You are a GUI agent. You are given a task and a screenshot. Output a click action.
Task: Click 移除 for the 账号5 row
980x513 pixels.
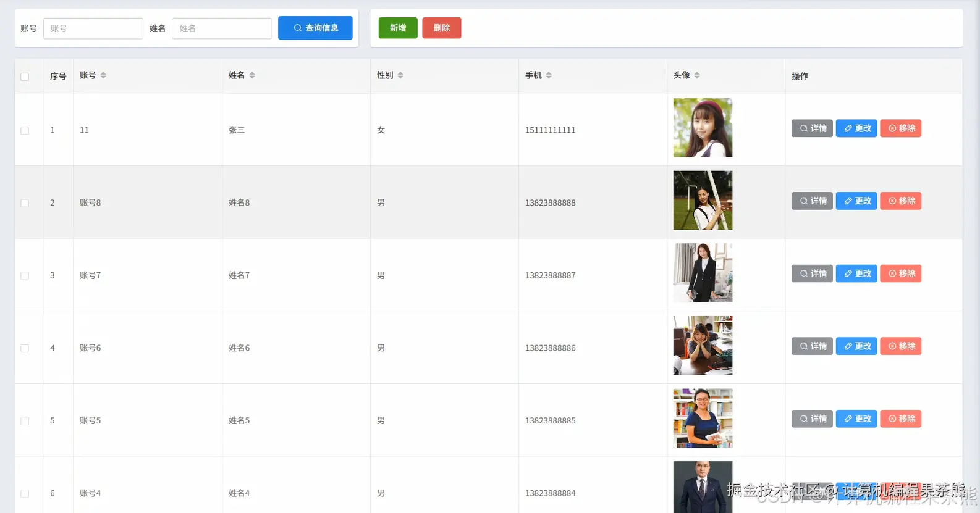point(901,419)
